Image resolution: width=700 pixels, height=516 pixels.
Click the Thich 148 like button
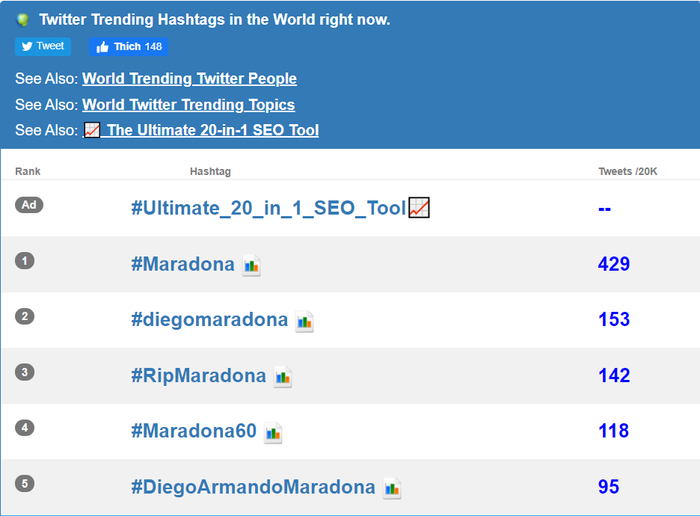tap(129, 46)
